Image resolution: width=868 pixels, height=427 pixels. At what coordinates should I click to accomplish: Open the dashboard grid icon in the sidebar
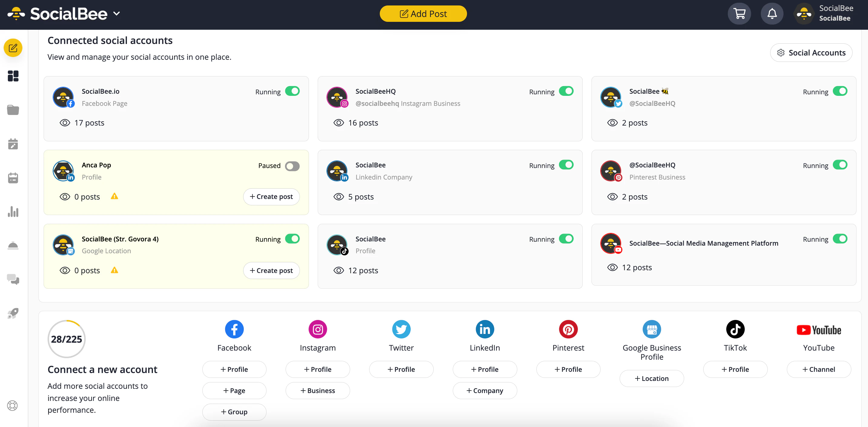click(13, 76)
